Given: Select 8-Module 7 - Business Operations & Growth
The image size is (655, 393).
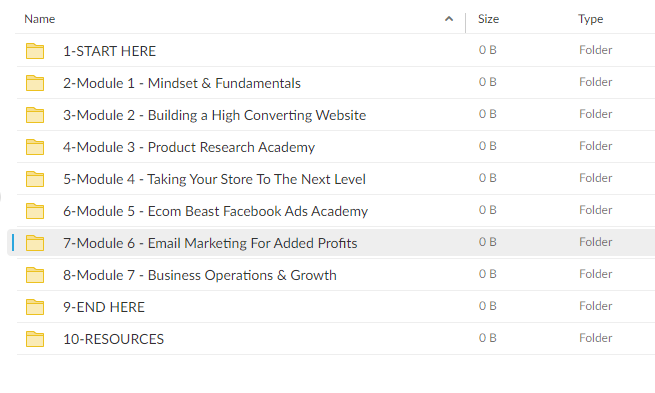Looking at the screenshot, I should tap(200, 275).
